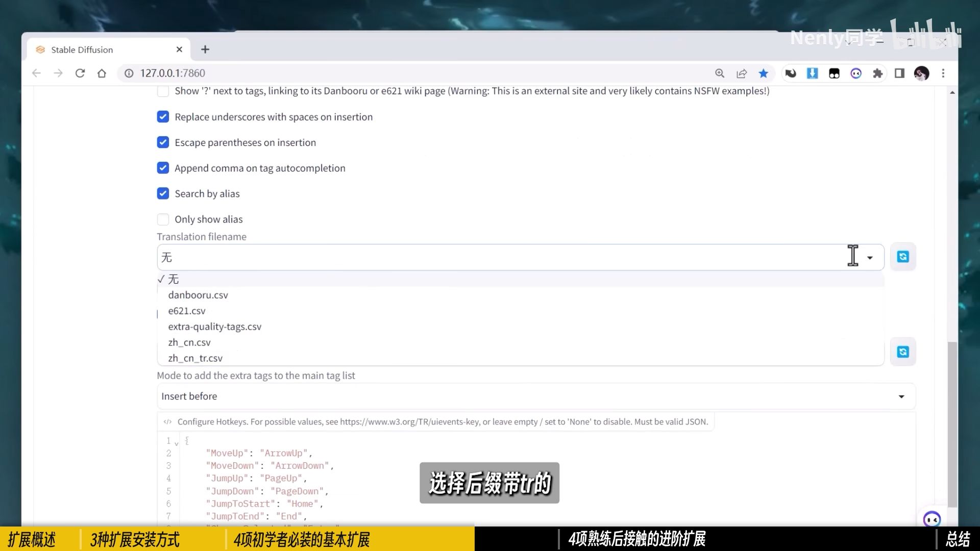Toggle the 'Escape parentheses on insertion' checkbox

pos(162,142)
